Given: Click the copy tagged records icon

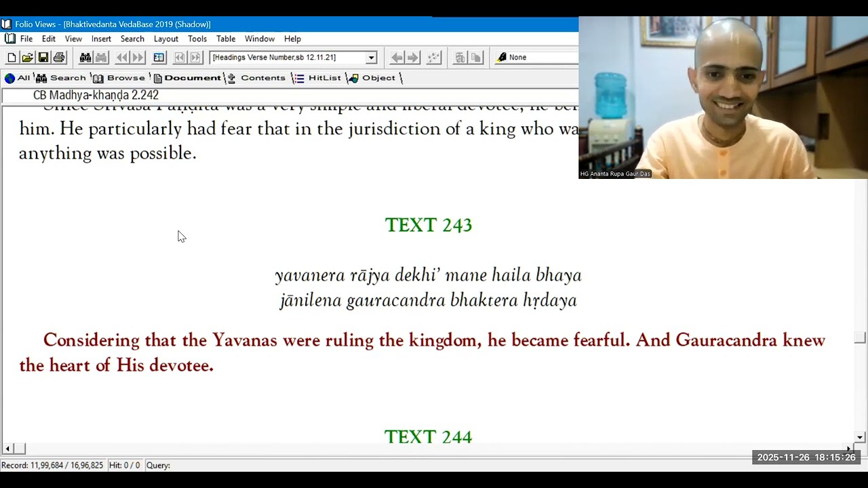Looking at the screenshot, I should [476, 58].
